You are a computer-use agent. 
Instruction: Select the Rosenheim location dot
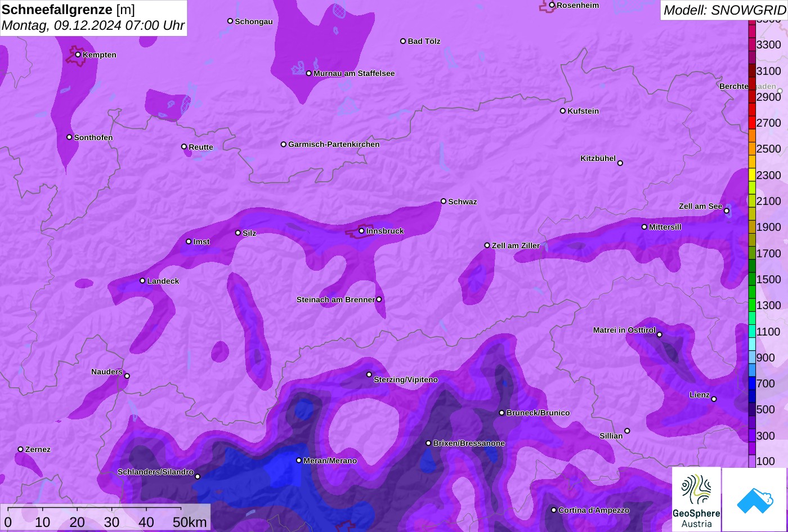552,5
